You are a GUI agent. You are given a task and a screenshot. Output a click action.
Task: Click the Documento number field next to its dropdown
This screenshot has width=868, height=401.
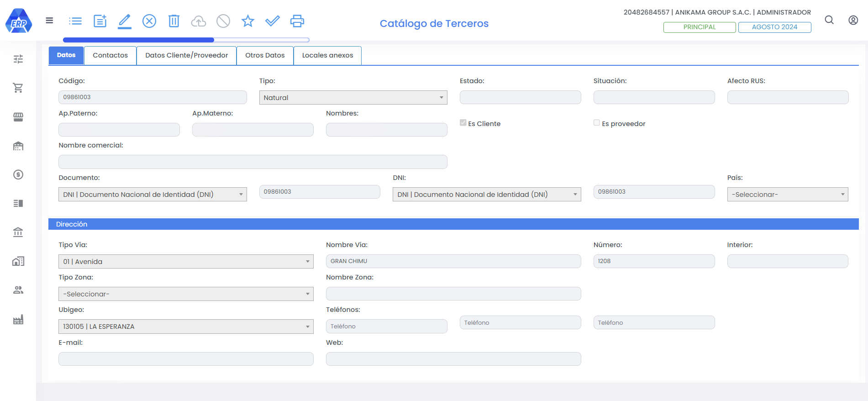pyautogui.click(x=320, y=191)
